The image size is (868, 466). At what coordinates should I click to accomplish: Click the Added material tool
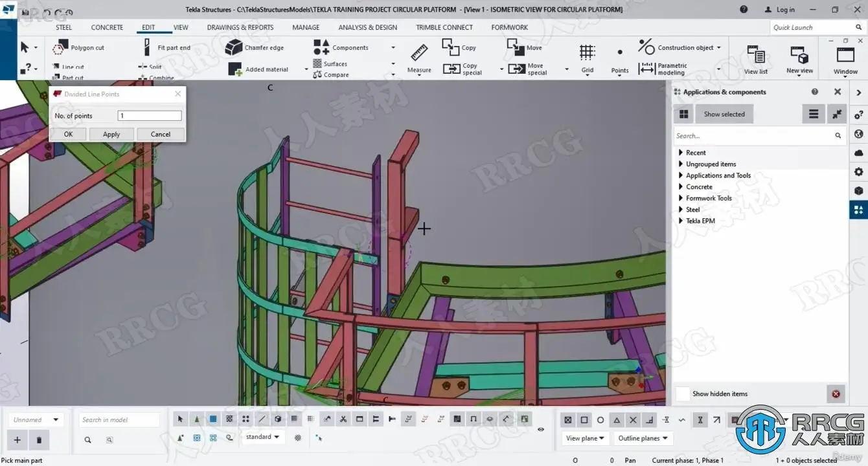(258, 69)
